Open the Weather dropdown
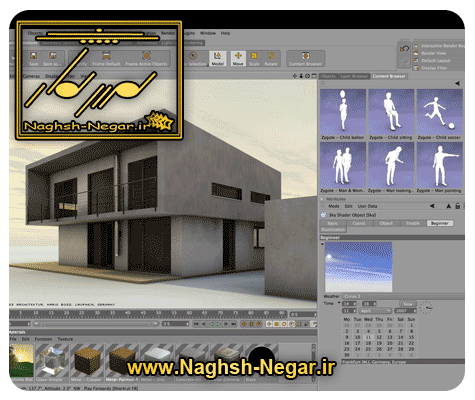The height and width of the screenshot is (400, 475). [x=403, y=296]
